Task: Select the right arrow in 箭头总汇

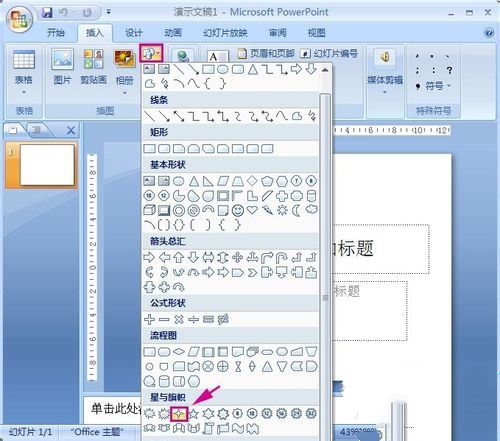Action: click(149, 258)
